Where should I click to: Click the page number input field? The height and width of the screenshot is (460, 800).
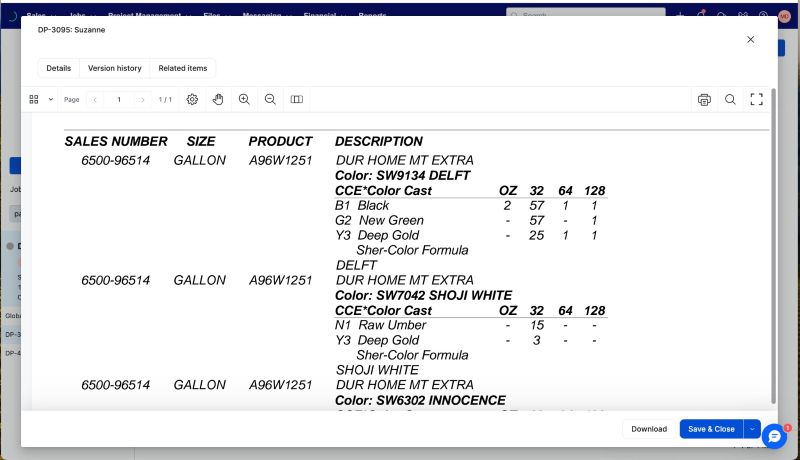coord(119,99)
